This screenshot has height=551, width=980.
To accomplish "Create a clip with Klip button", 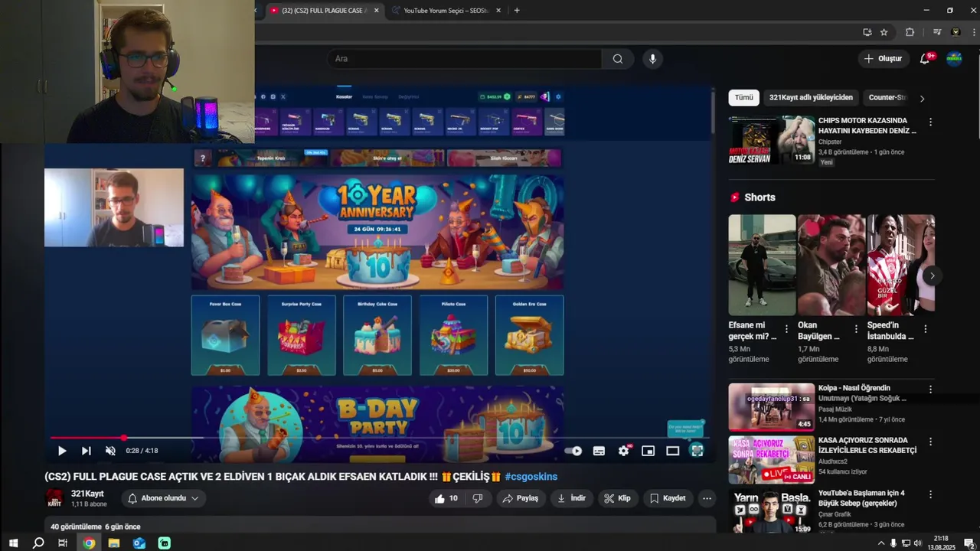I will click(617, 498).
